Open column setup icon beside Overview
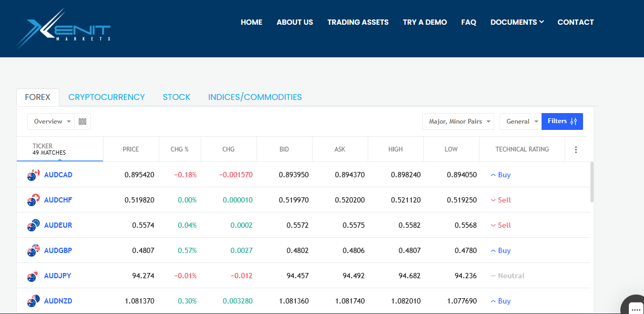The height and width of the screenshot is (314, 644). pos(82,121)
